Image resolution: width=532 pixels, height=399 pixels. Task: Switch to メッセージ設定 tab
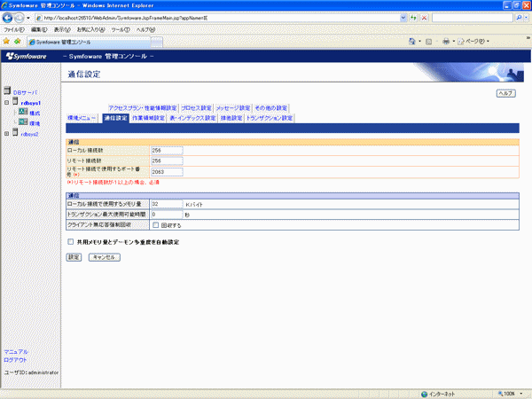click(x=233, y=108)
